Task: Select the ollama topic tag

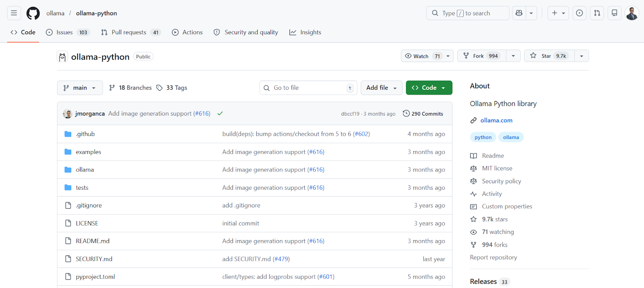Action: (511, 137)
